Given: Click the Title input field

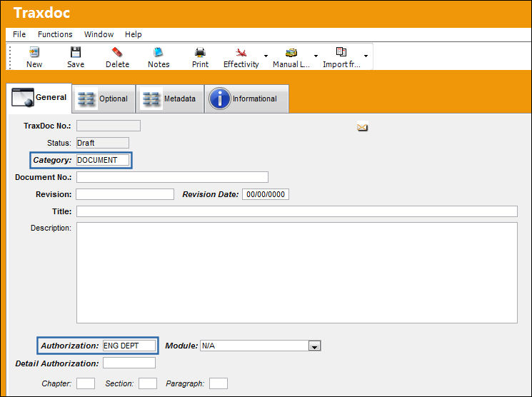Looking at the screenshot, I should click(296, 211).
